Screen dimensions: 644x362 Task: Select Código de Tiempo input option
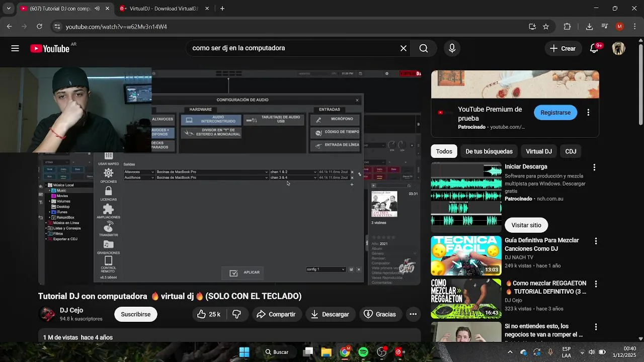coord(336,132)
